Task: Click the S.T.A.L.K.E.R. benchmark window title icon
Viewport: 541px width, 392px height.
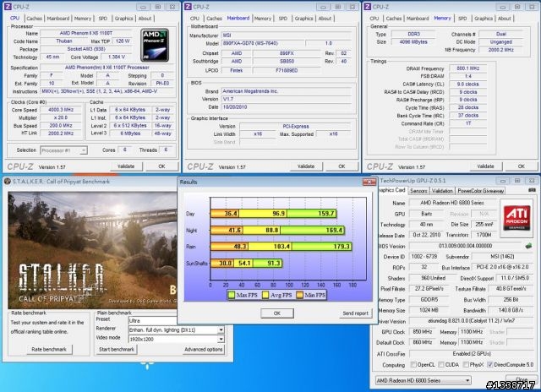Action: coord(8,181)
